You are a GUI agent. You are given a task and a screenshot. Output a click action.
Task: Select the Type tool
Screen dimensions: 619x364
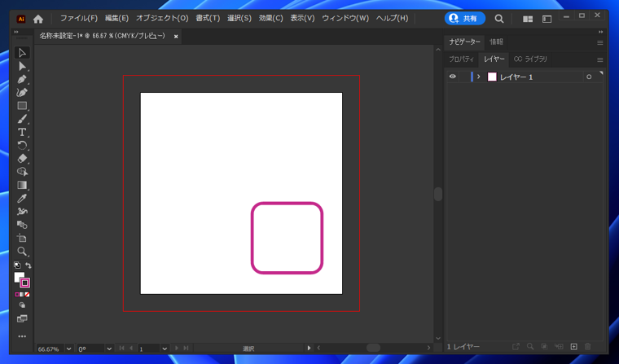pyautogui.click(x=22, y=132)
